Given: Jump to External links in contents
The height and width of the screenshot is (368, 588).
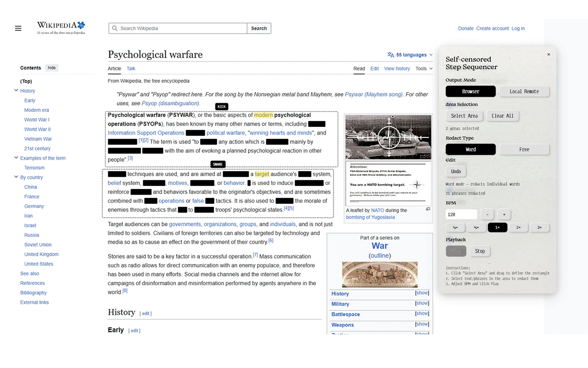Looking at the screenshot, I should point(34,302).
